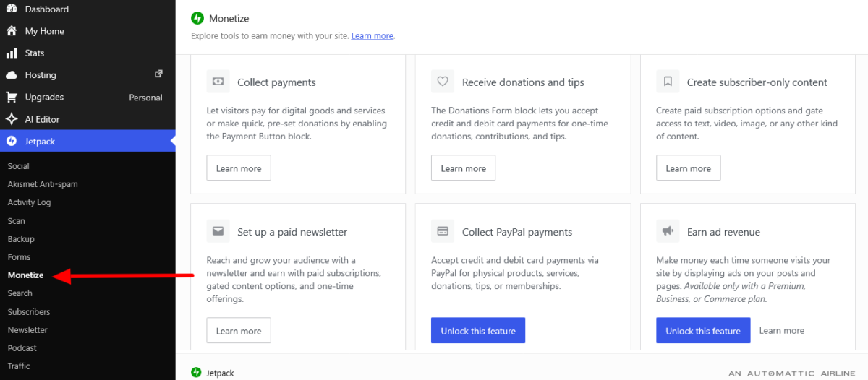This screenshot has height=380, width=868.
Task: Click Learn more under Set up a paid newsletter
Action: point(239,331)
